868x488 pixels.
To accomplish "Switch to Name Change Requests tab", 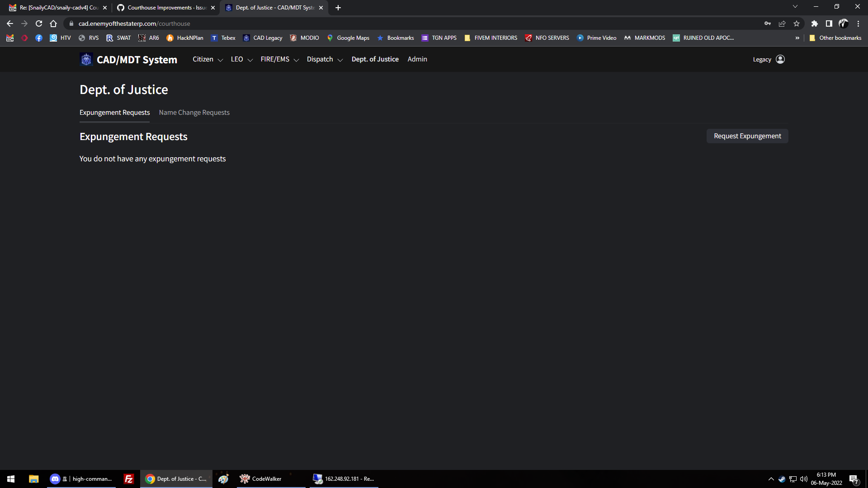I will pyautogui.click(x=194, y=113).
